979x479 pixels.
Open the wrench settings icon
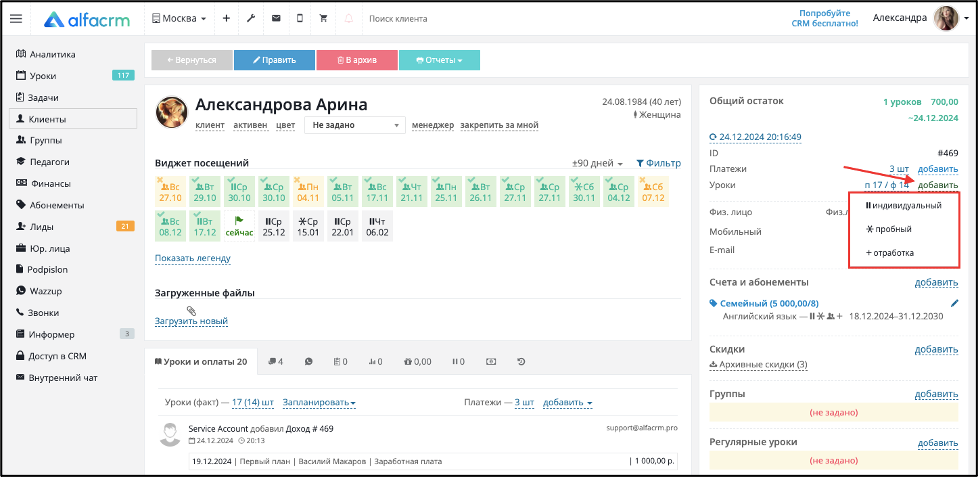pyautogui.click(x=251, y=19)
